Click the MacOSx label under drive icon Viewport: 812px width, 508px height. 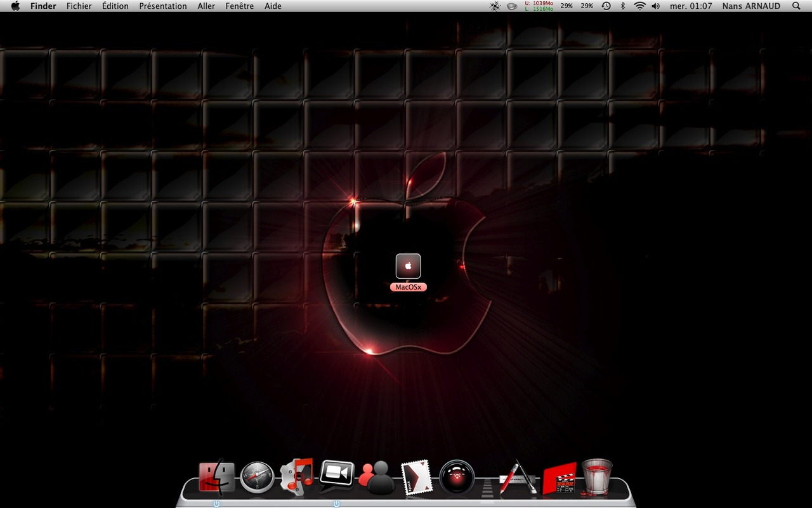pyautogui.click(x=409, y=287)
